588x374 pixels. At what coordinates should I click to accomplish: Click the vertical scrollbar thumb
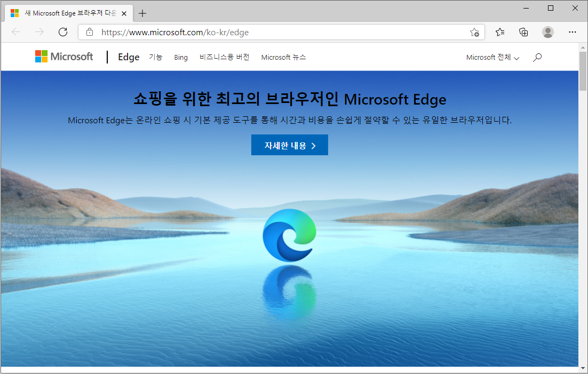582,71
